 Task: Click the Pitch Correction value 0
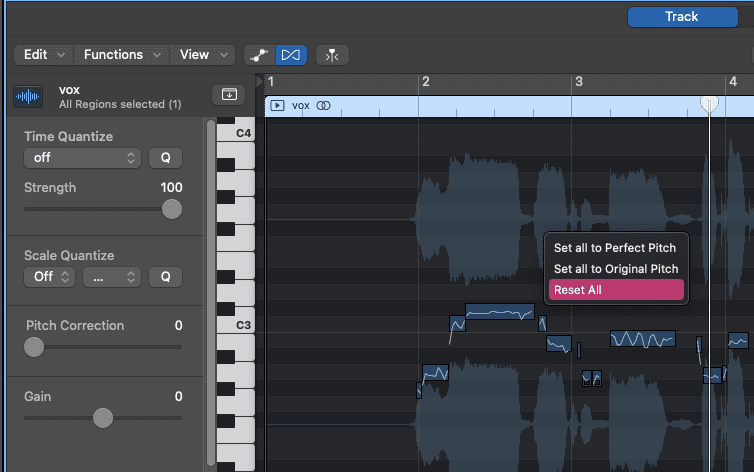click(178, 325)
